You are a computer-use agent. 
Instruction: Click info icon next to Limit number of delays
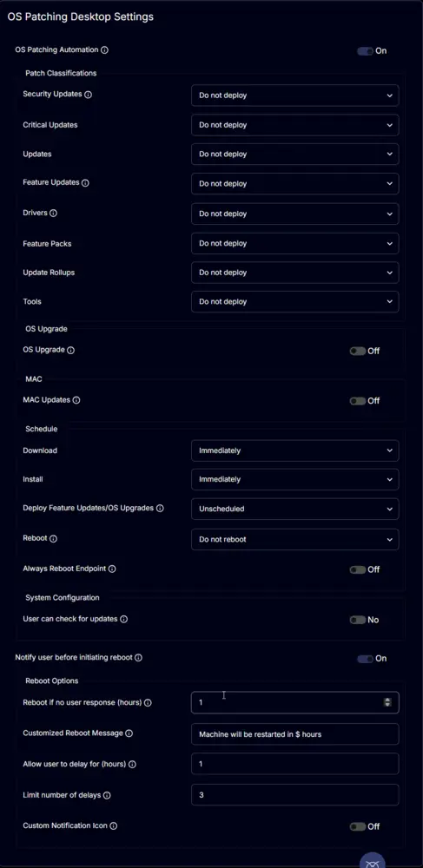point(107,795)
